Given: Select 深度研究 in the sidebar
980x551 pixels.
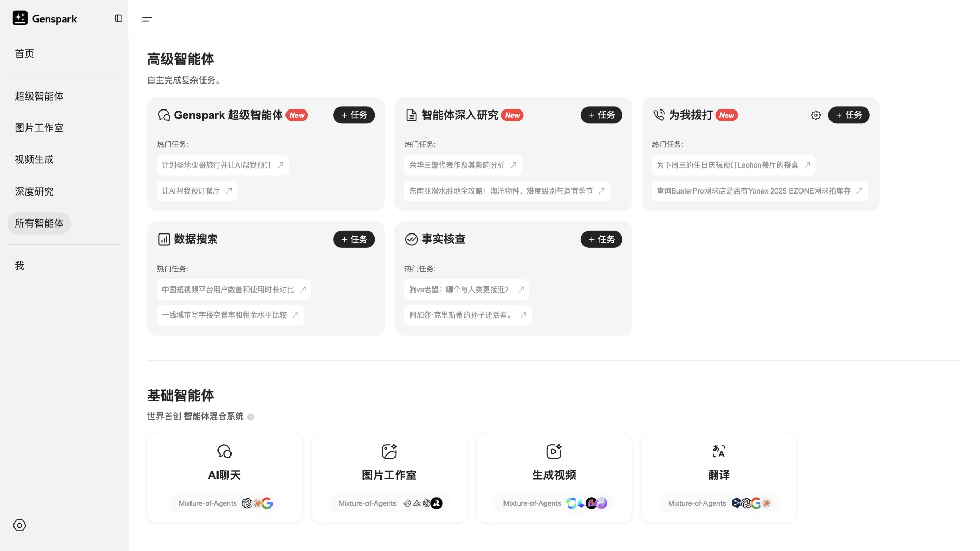Looking at the screenshot, I should click(34, 191).
